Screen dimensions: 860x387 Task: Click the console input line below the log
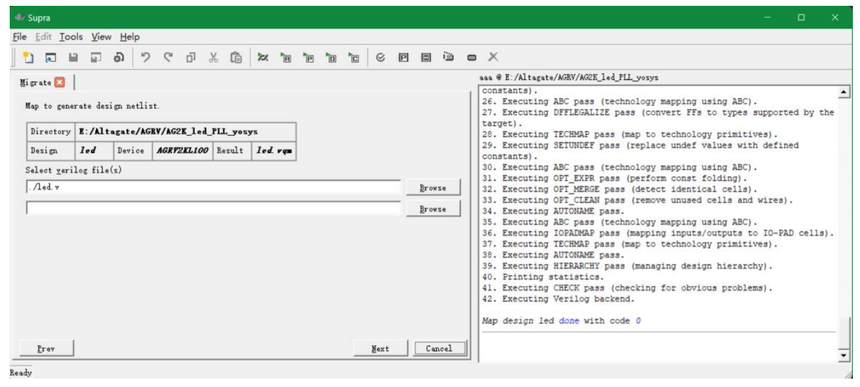(658, 347)
